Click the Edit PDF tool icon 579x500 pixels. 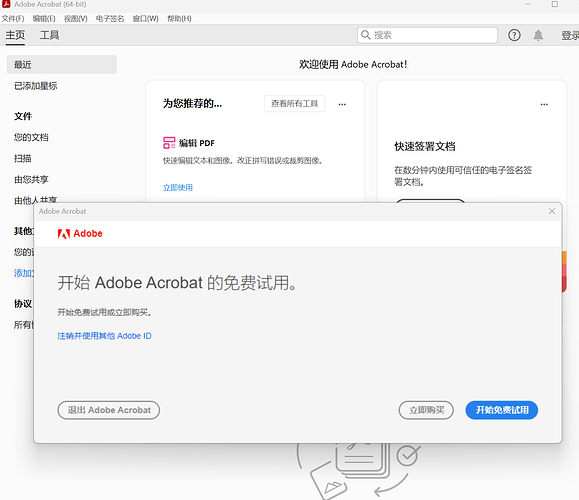(169, 143)
